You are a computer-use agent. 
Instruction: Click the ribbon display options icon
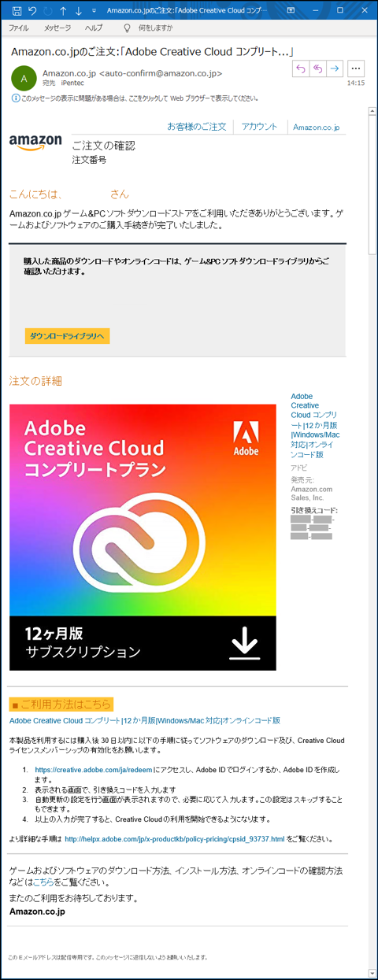coord(291,11)
